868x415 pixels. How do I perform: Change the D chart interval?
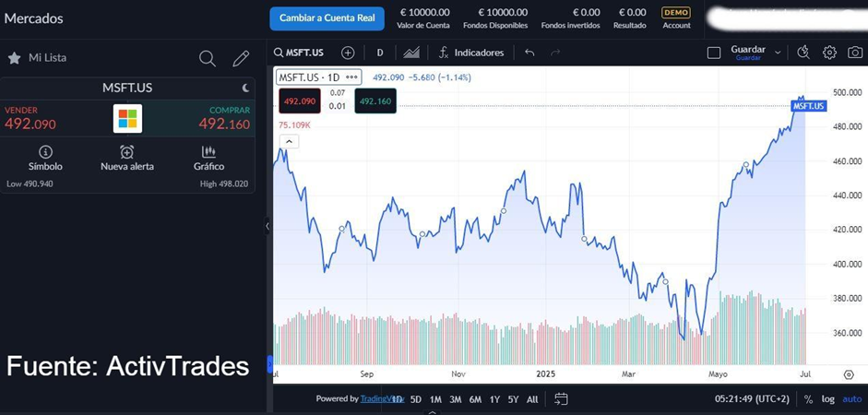[380, 53]
